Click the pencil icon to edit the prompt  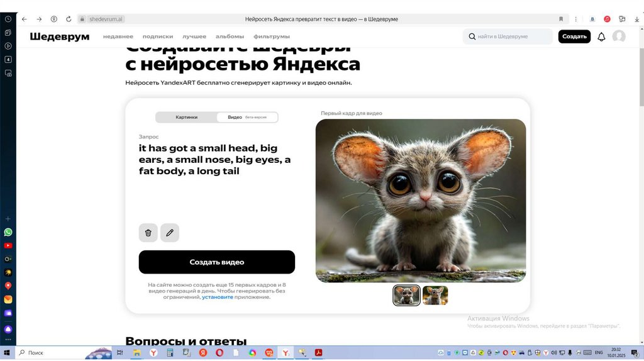pyautogui.click(x=169, y=233)
